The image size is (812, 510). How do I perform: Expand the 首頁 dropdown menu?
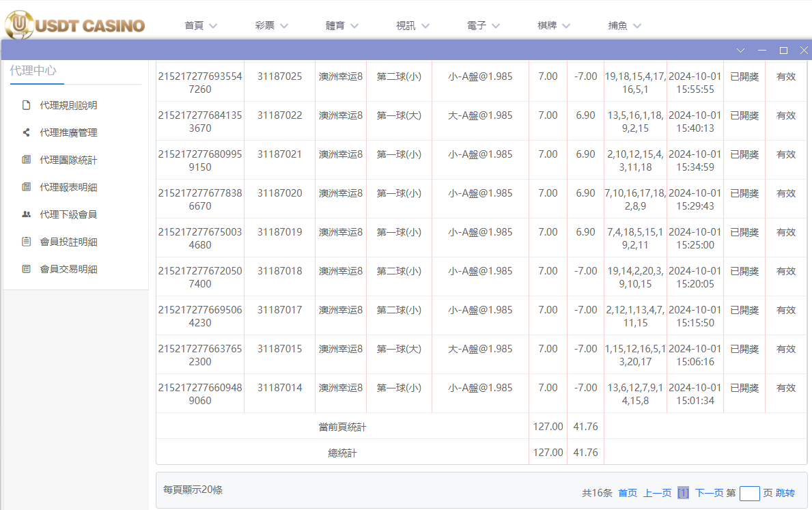[201, 26]
